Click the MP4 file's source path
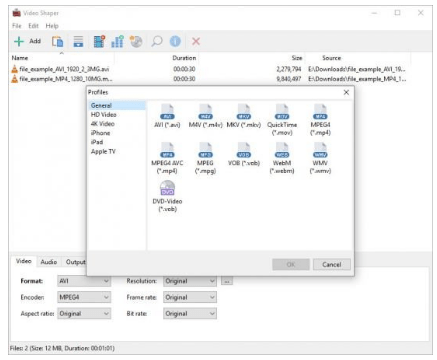The image size is (437, 360). tap(356, 79)
